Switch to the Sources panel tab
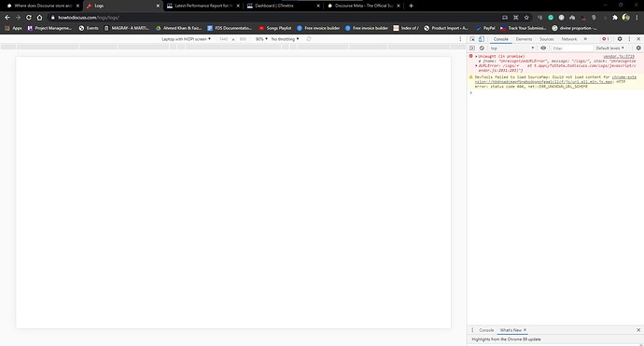Viewport: 644px width, 346px height. click(x=546, y=39)
